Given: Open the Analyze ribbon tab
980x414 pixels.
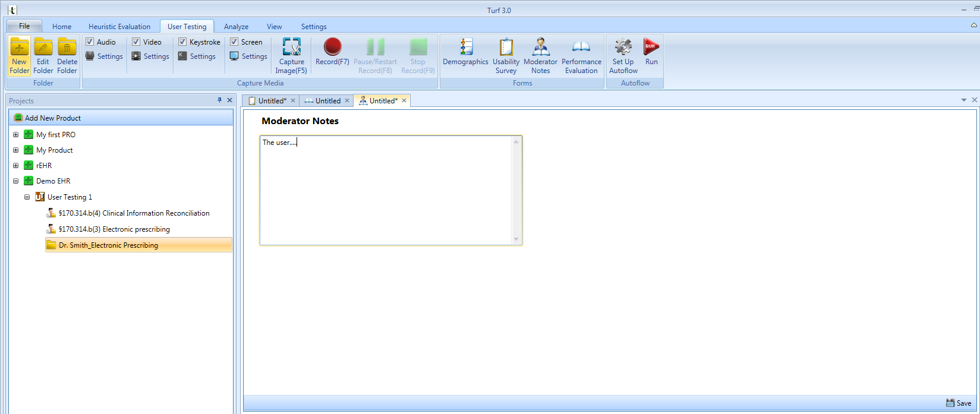Looking at the screenshot, I should click(x=236, y=27).
